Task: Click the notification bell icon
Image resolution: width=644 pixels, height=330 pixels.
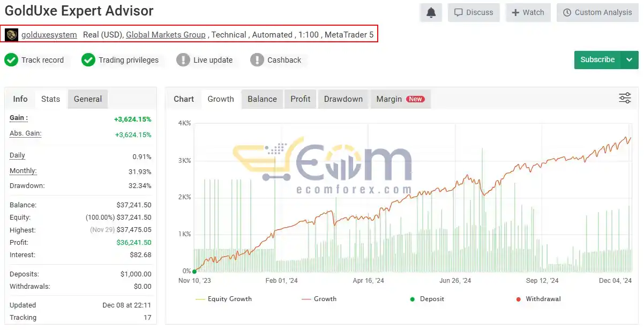Action: 431,13
